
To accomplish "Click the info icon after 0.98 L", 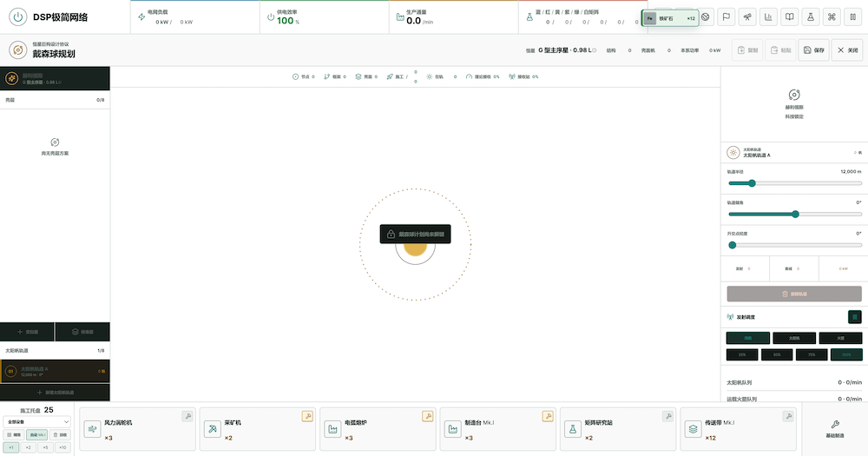I will tap(595, 50).
